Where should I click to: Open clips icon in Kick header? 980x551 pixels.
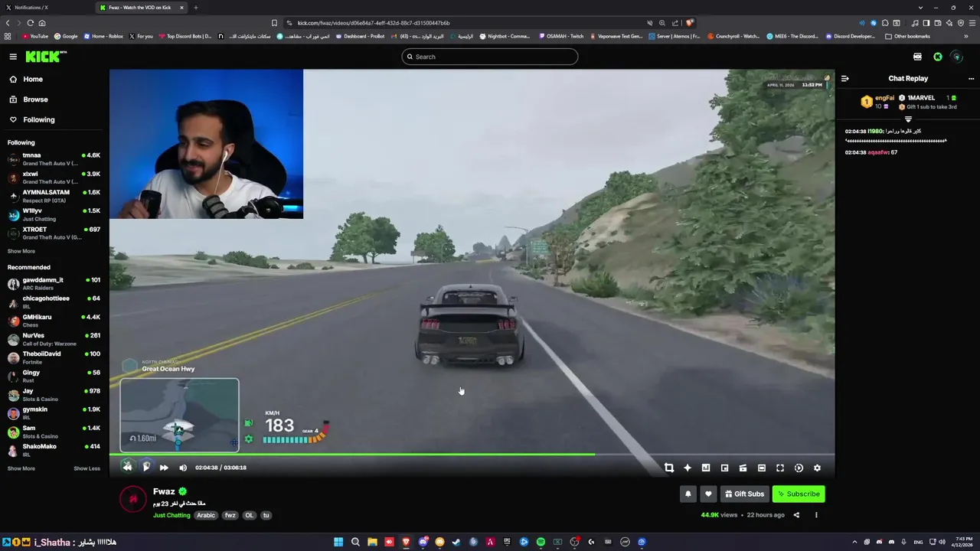coord(917,57)
